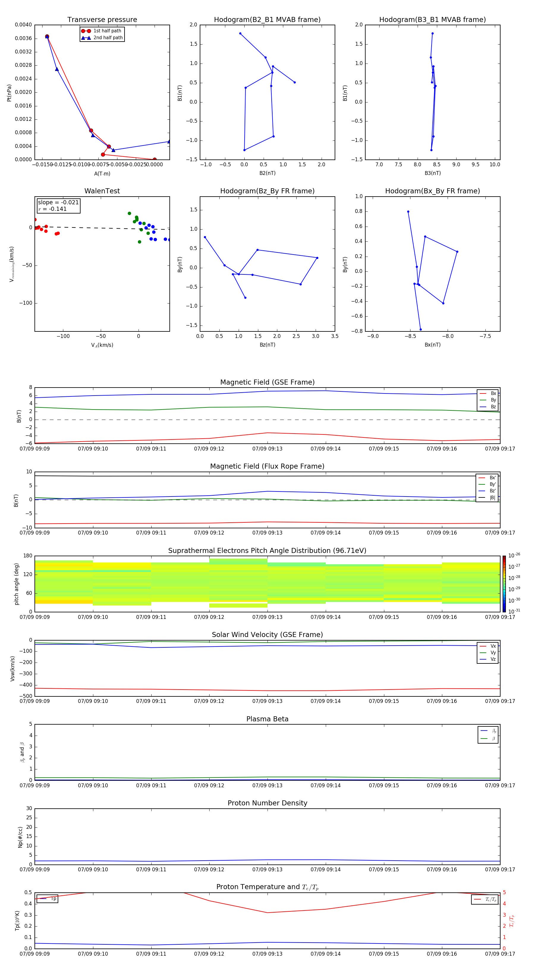The width and height of the screenshot is (535, 980).
Task: Select the "Vy" legend entry in solar wind plot
Action: (x=488, y=652)
